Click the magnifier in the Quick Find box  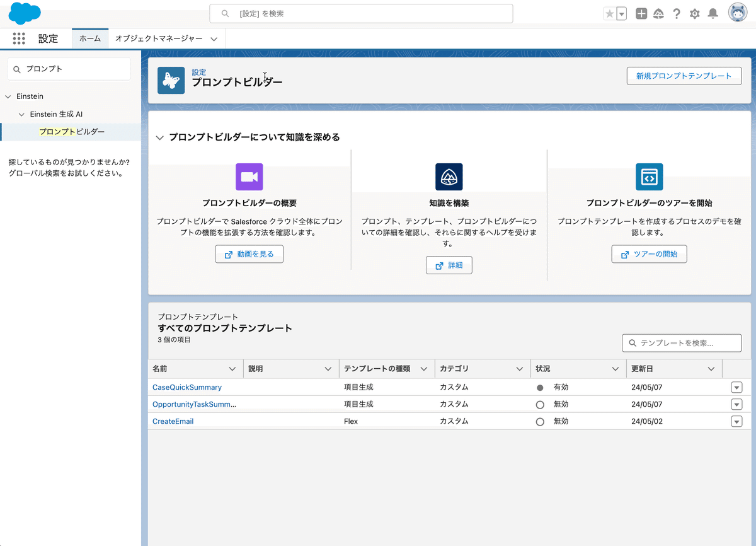pyautogui.click(x=17, y=69)
